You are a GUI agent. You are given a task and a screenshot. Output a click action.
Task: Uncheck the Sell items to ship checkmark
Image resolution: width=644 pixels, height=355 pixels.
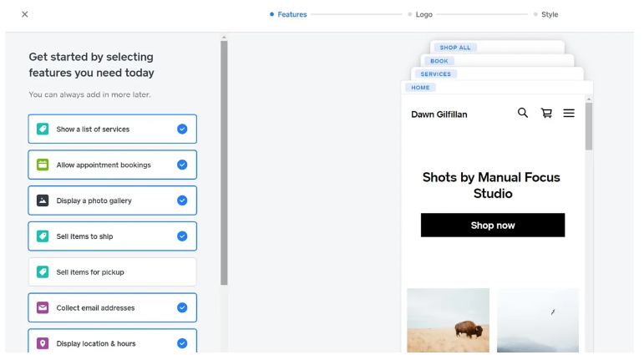coord(182,236)
